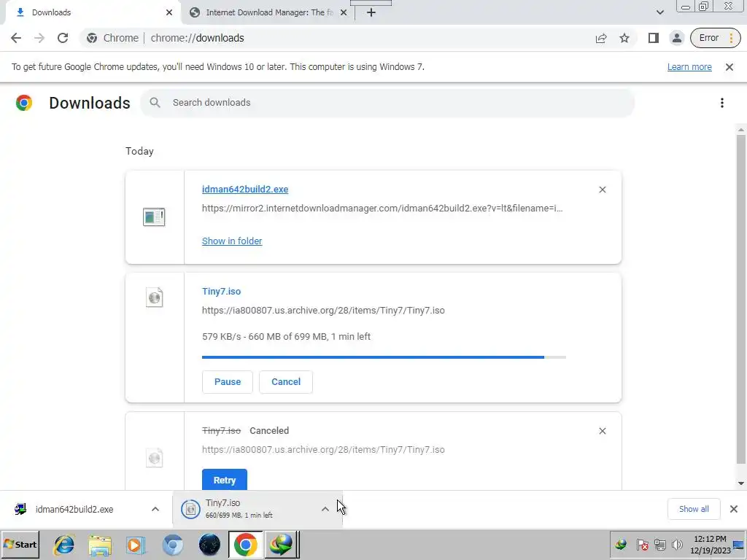The image size is (747, 560).
Task: Click the chrome://downloads address bar text
Action: point(197,38)
